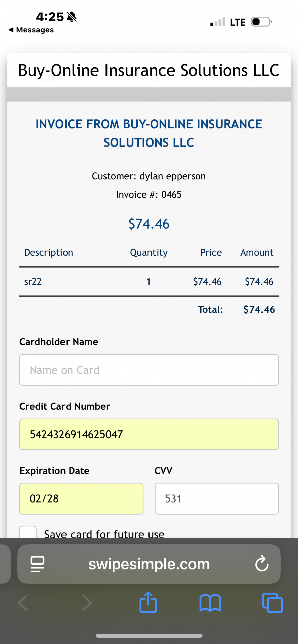Image resolution: width=298 pixels, height=644 pixels.
Task: Tap the 4:25 status bar clock
Action: (x=50, y=17)
